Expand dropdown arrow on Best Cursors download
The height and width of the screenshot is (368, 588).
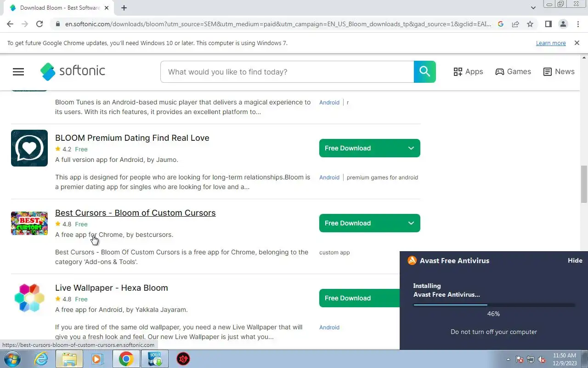(x=411, y=223)
